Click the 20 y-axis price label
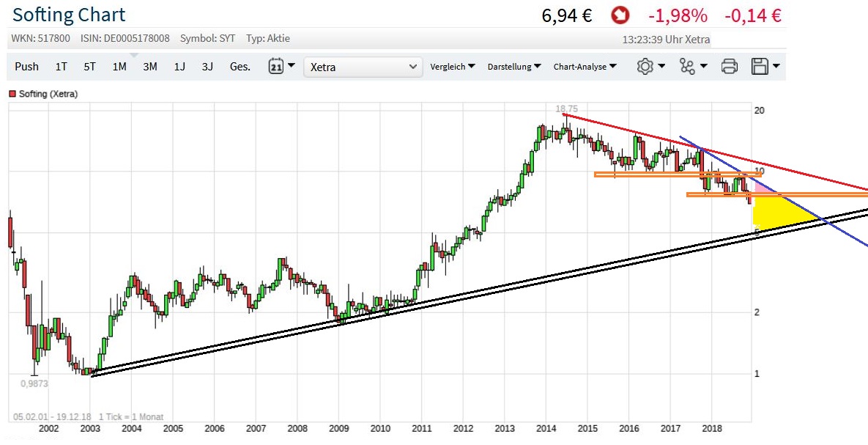The image size is (868, 445). click(x=760, y=110)
